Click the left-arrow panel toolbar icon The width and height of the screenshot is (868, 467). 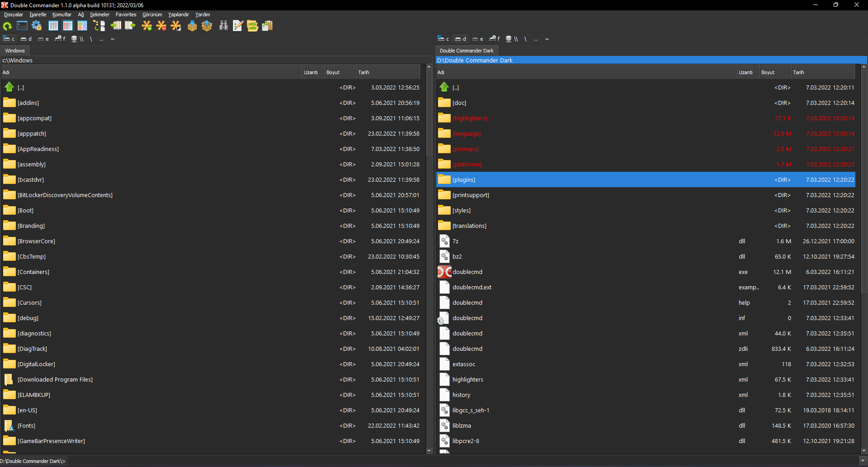(x=116, y=26)
